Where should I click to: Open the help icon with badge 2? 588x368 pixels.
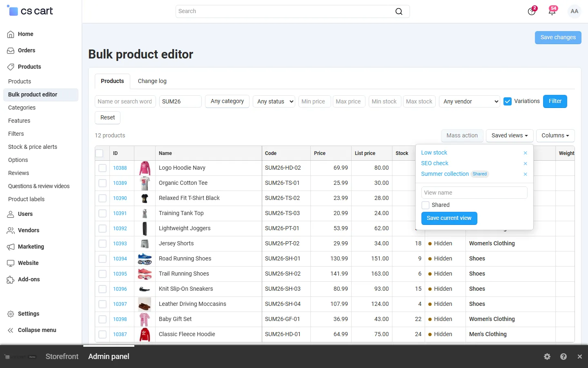coord(532,11)
